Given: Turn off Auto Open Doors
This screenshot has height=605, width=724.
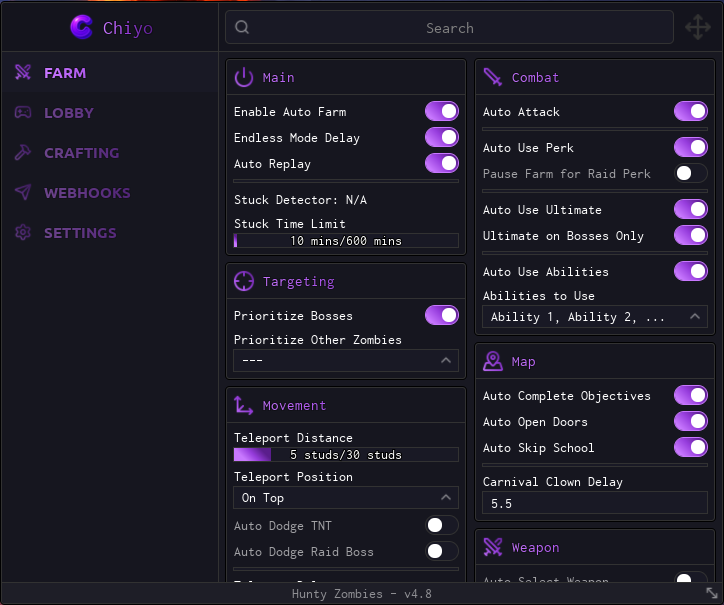Looking at the screenshot, I should pyautogui.click(x=691, y=421).
